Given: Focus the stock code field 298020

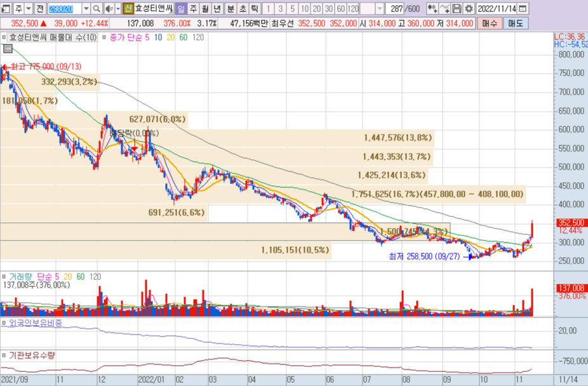Looking at the screenshot, I should click(65, 8).
